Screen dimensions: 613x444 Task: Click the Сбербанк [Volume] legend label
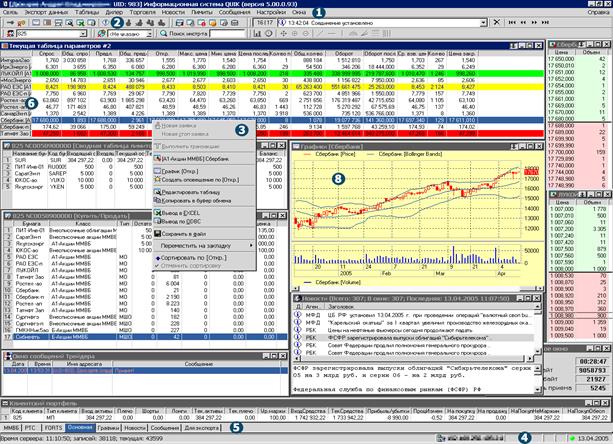coord(338,282)
